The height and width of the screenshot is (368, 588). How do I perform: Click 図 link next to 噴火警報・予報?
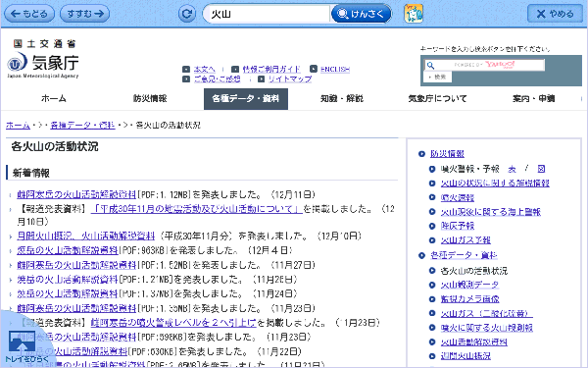541,169
